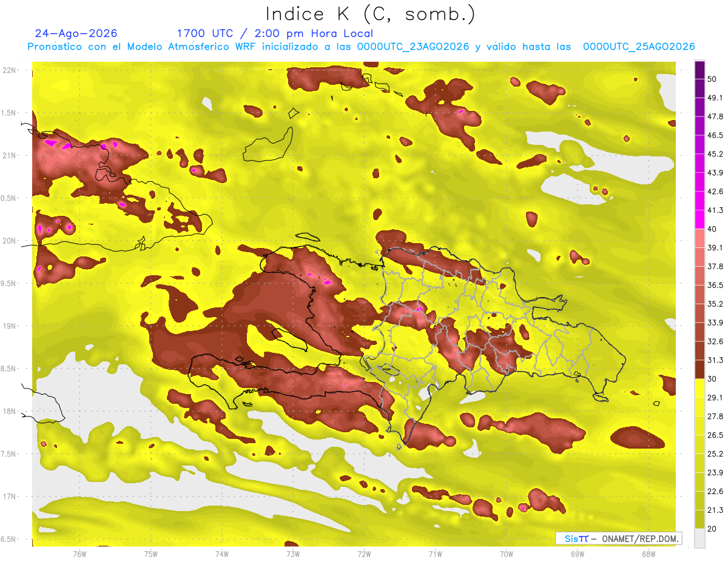Click the legend value '45.2'
Image resolution: width=728 pixels, height=562 pixels.
[x=715, y=154]
